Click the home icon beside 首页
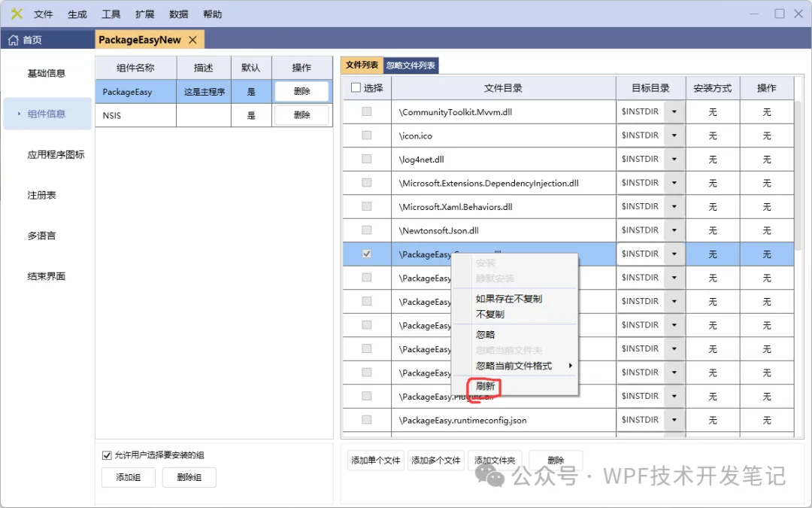Image resolution: width=812 pixels, height=508 pixels. (x=13, y=40)
